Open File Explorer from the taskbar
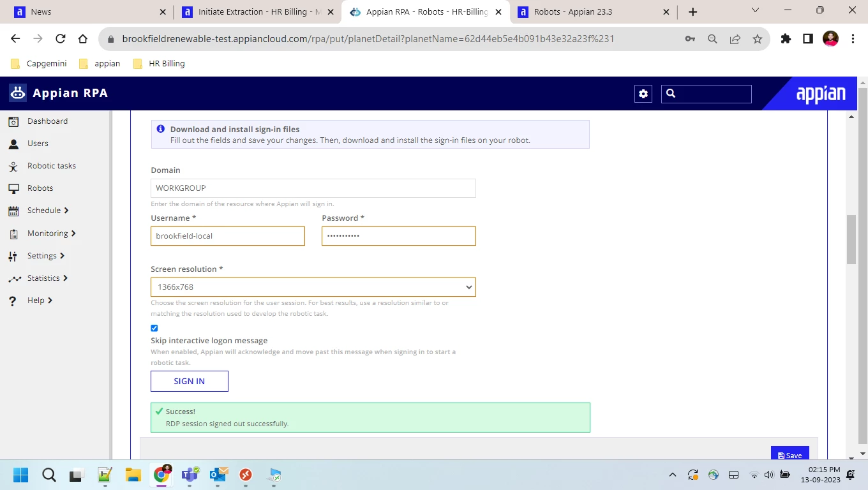This screenshot has height=490, width=868. 133,475
